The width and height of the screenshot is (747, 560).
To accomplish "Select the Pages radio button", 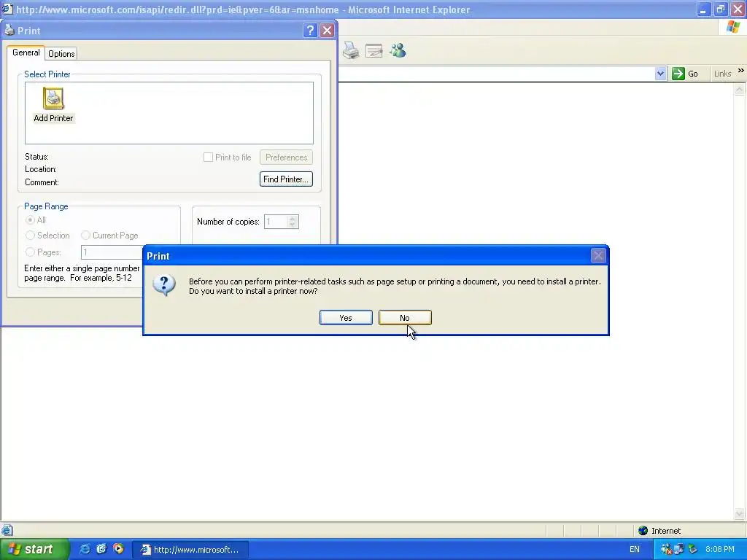I will (x=31, y=252).
